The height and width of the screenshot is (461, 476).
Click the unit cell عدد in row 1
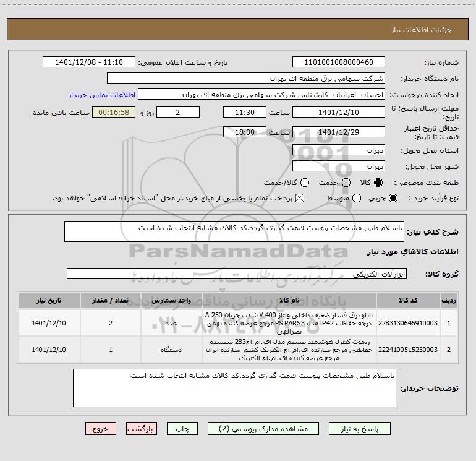click(x=171, y=323)
